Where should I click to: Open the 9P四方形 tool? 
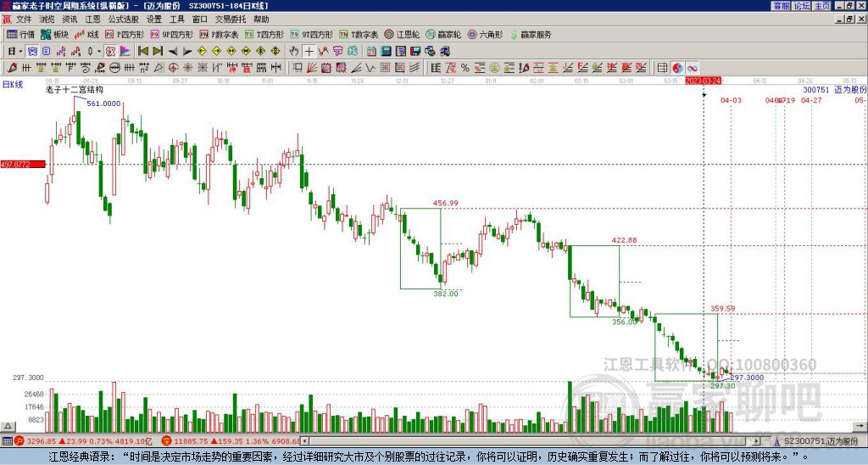(171, 34)
